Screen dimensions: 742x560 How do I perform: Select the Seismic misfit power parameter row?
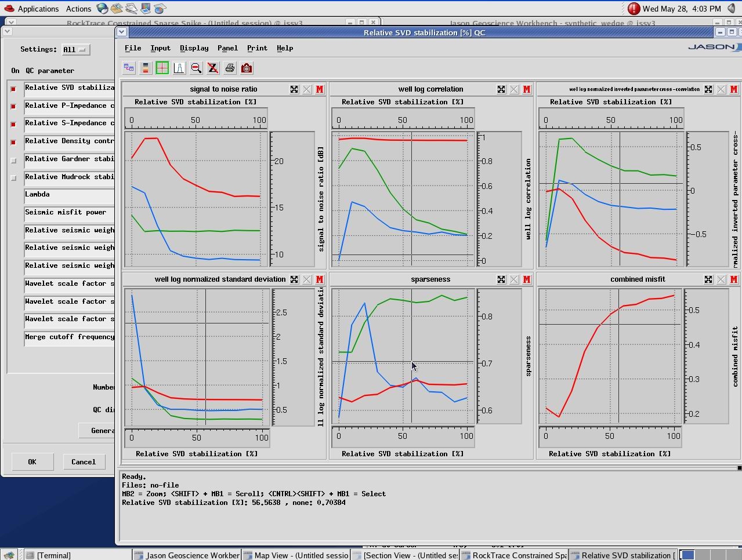(70, 213)
